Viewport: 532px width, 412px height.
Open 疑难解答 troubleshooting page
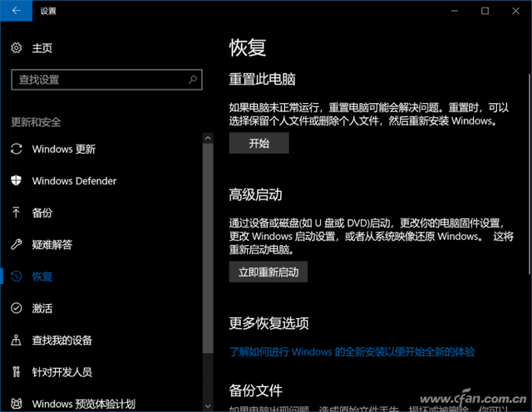[52, 244]
